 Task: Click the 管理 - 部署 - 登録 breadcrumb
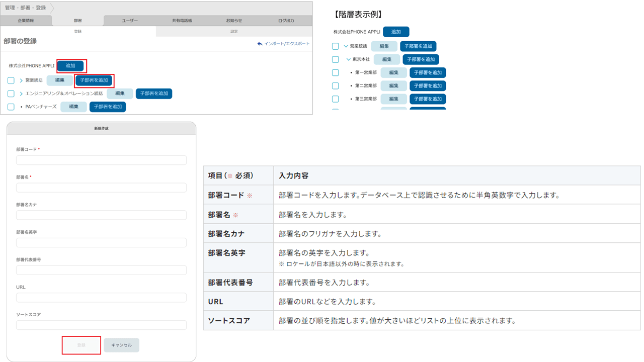tap(25, 8)
